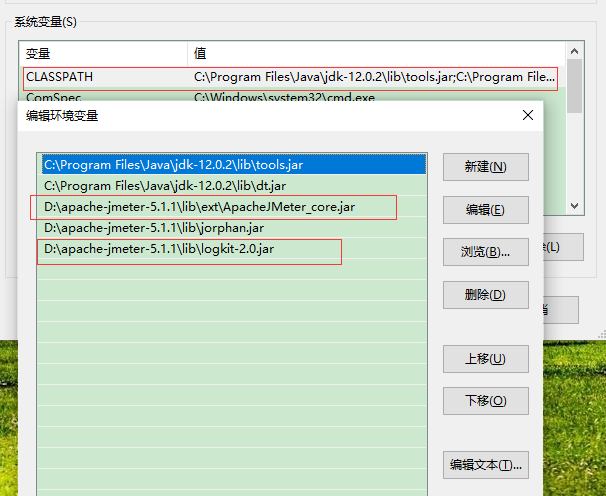Select the lib\jorphan.jar path entry

[232, 228]
